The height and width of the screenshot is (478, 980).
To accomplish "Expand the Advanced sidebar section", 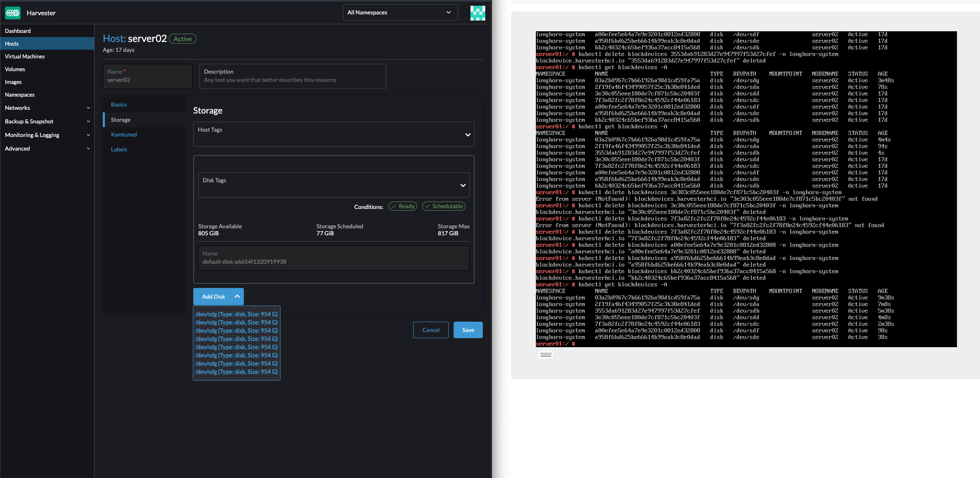I will tap(47, 149).
